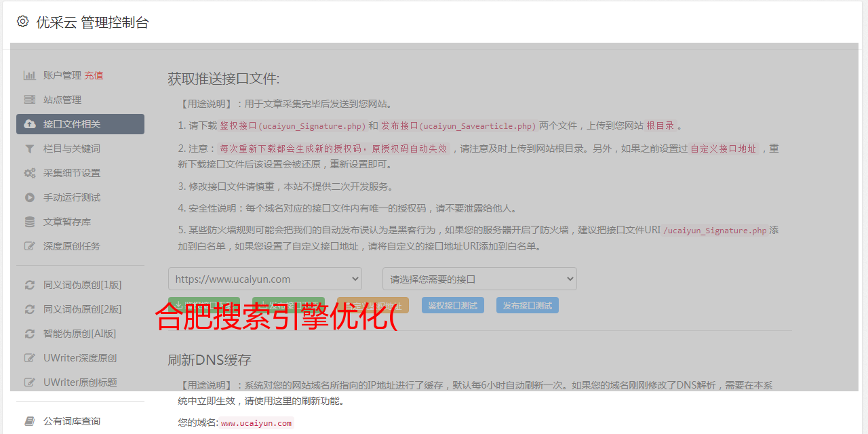Image resolution: width=868 pixels, height=434 pixels.
Task: Click the database icon for 文章暂存库
Action: 30,222
